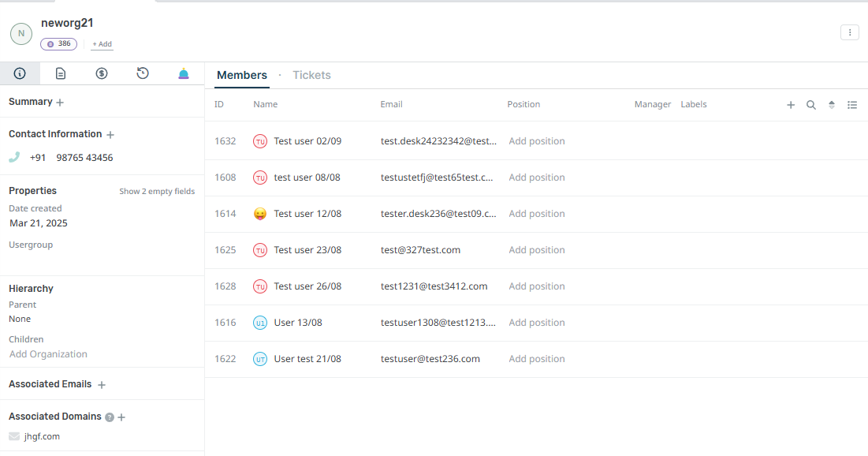Viewport: 868px width, 456px height.
Task: Open the history clock icon tab
Action: click(x=143, y=73)
